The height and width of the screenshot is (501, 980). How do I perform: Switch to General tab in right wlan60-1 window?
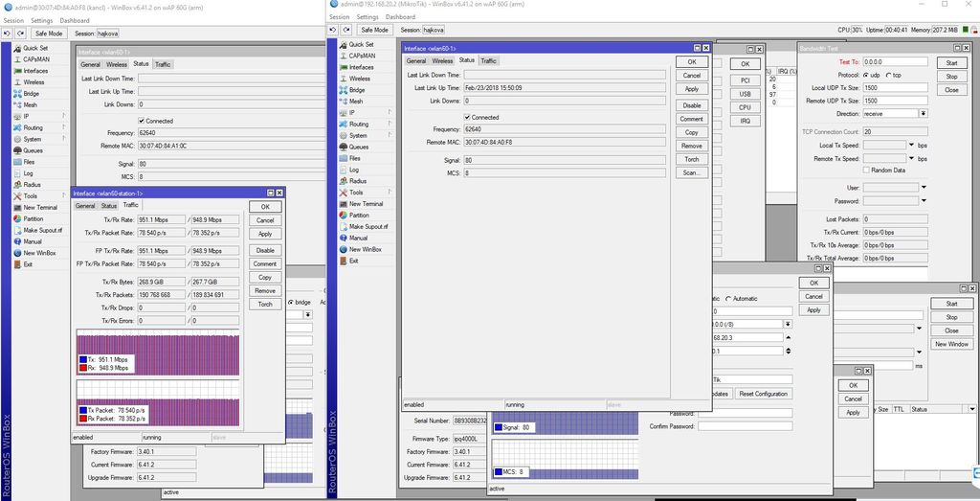point(415,60)
